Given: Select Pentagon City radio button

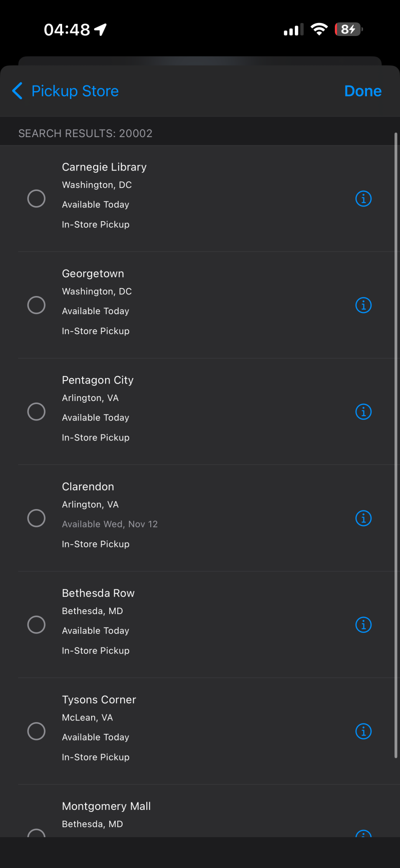Looking at the screenshot, I should pyautogui.click(x=36, y=411).
